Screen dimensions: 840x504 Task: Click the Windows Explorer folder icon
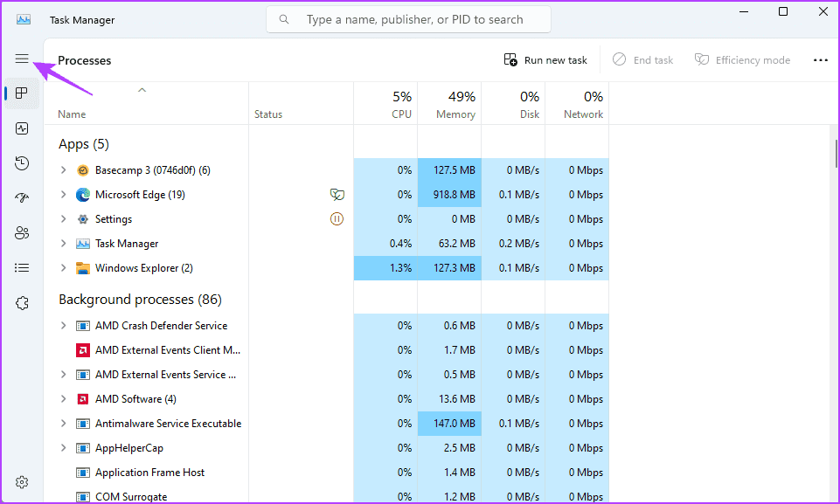82,268
